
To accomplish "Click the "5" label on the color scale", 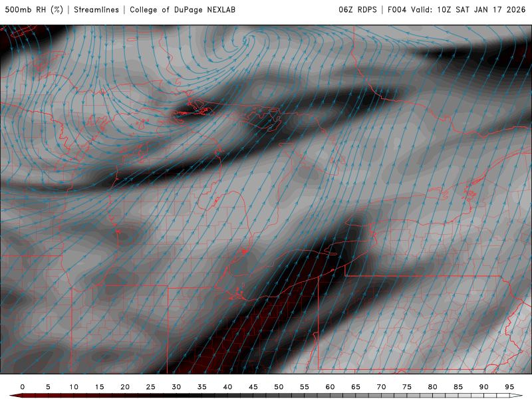I will pyautogui.click(x=48, y=387).
